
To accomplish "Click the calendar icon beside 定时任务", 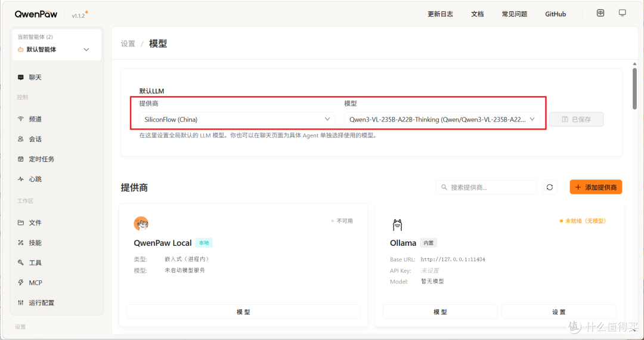I will click(20, 159).
